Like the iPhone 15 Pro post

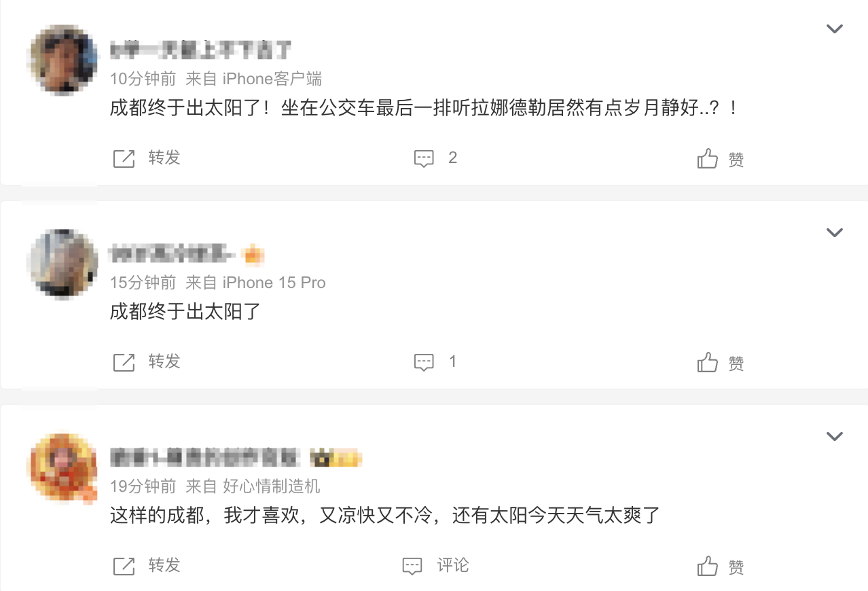(x=708, y=362)
